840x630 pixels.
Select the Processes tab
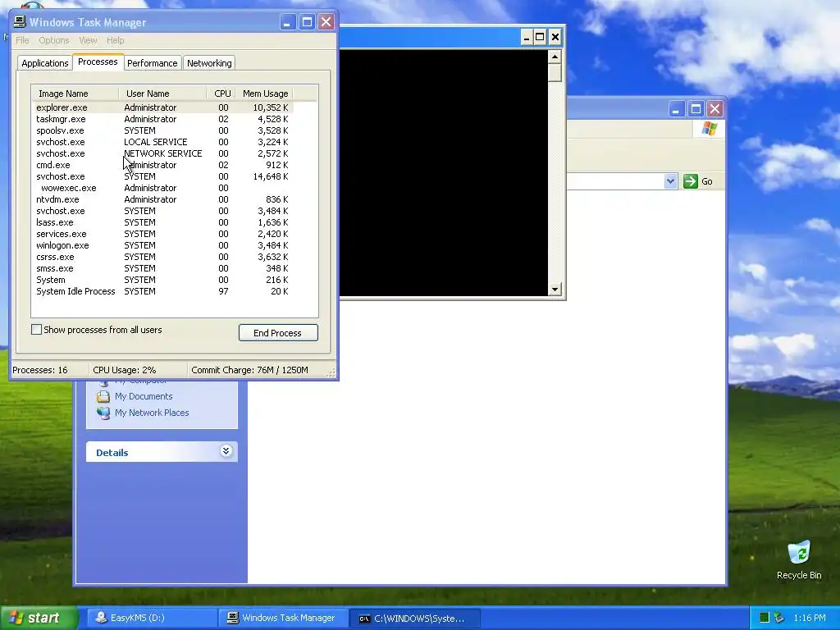coord(98,62)
